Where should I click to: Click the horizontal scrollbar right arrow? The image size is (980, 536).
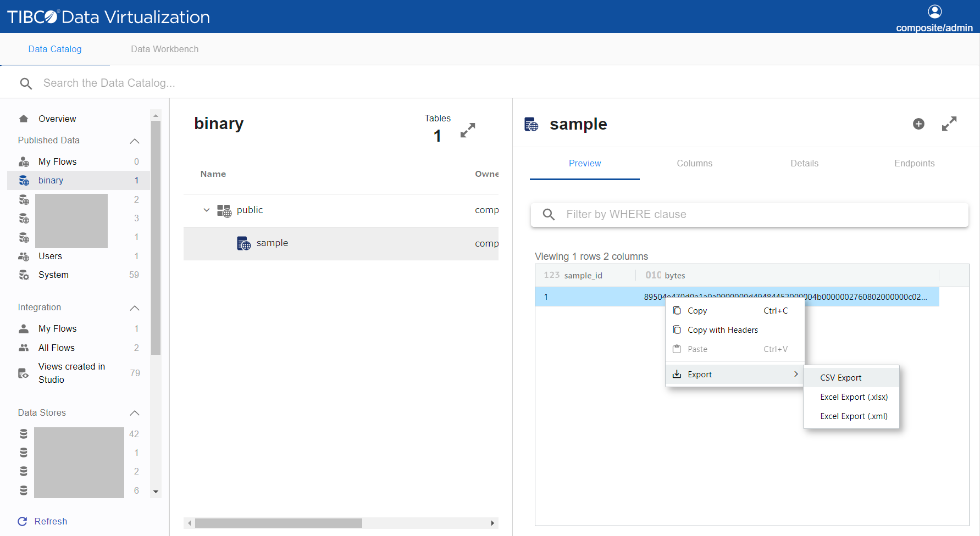click(492, 523)
